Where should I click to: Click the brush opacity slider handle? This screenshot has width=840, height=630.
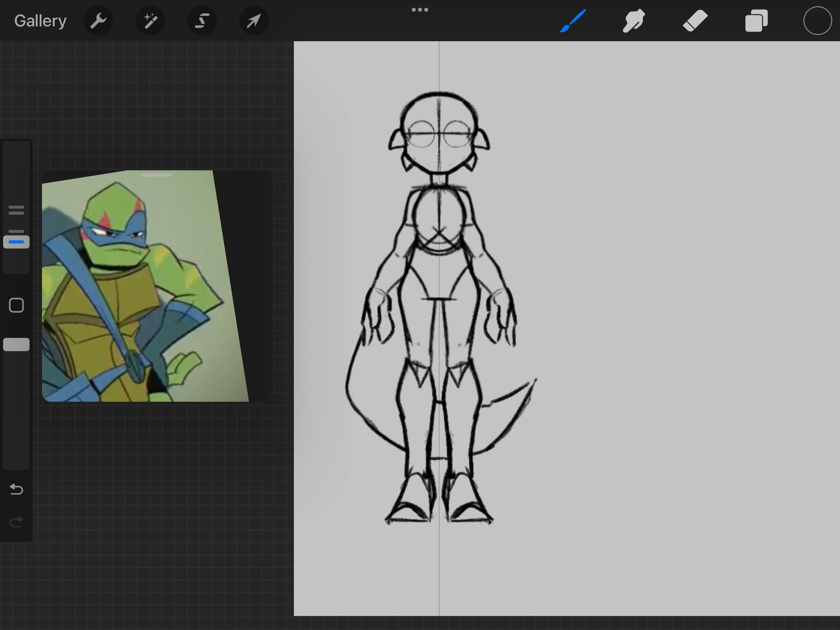16,345
